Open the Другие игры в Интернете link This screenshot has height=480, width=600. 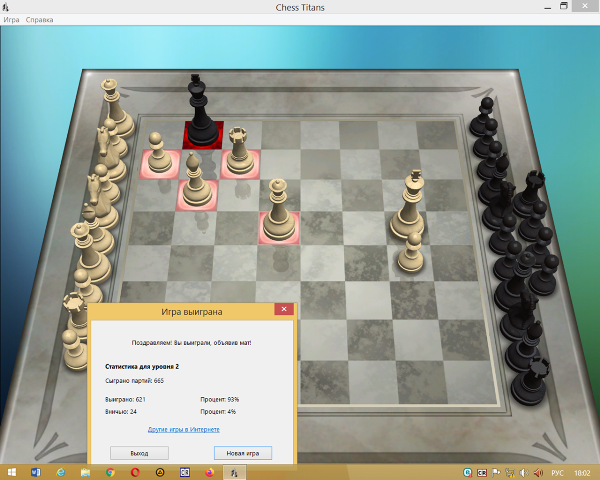[x=183, y=429]
